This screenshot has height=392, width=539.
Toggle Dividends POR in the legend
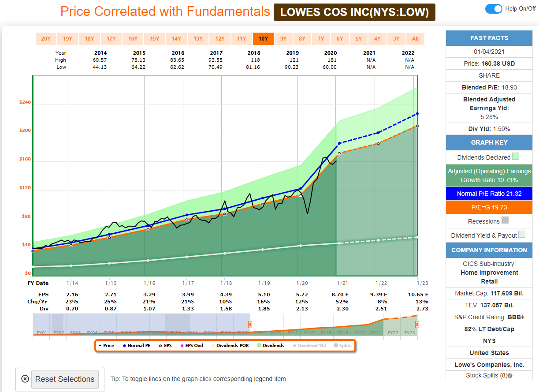click(213, 345)
